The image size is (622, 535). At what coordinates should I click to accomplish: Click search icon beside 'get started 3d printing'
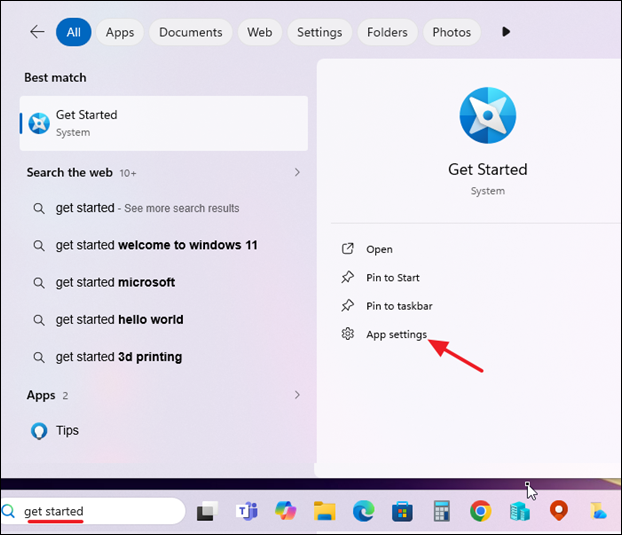(39, 357)
